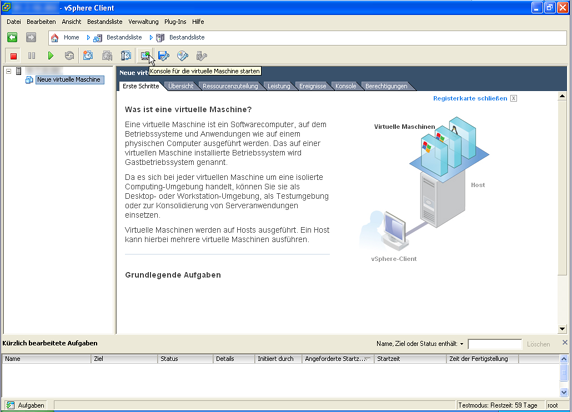Image resolution: width=572 pixels, height=412 pixels.
Task: Click the Aufgaben icon in status bar
Action: coord(11,405)
